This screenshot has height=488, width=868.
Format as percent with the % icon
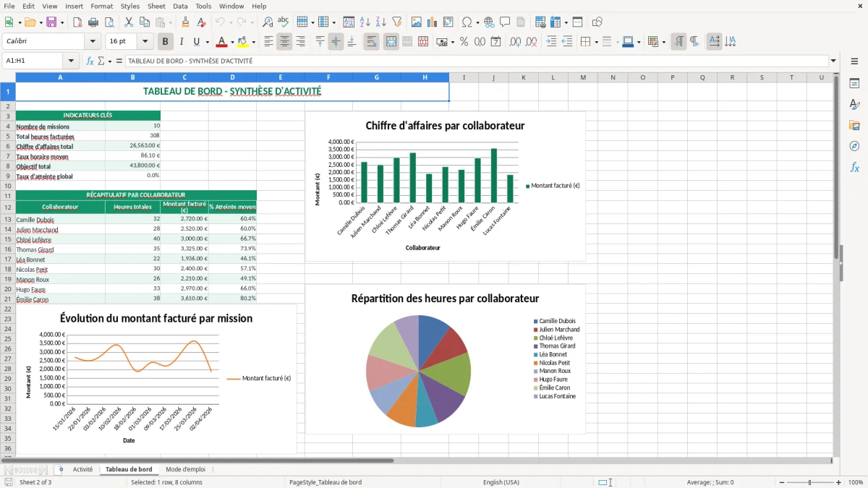pyautogui.click(x=464, y=42)
